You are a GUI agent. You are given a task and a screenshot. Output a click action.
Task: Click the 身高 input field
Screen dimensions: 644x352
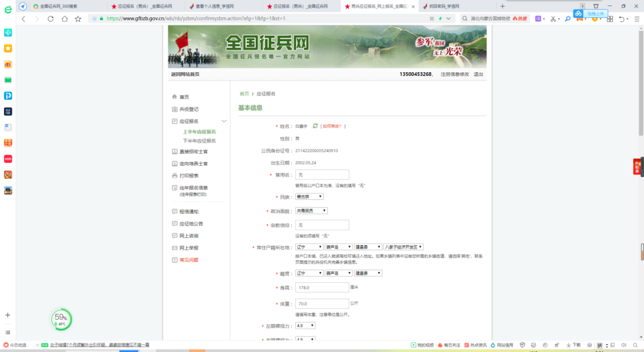tap(322, 288)
